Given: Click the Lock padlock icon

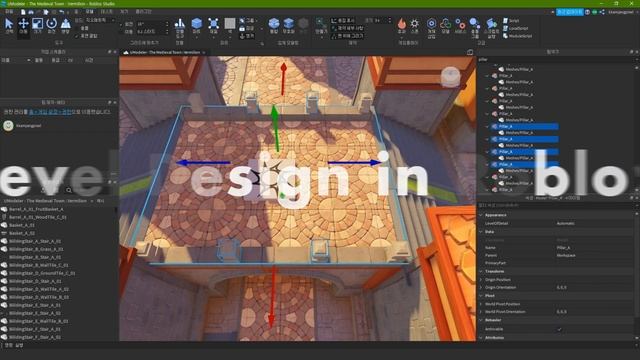Looking at the screenshot, I should coord(242,28).
